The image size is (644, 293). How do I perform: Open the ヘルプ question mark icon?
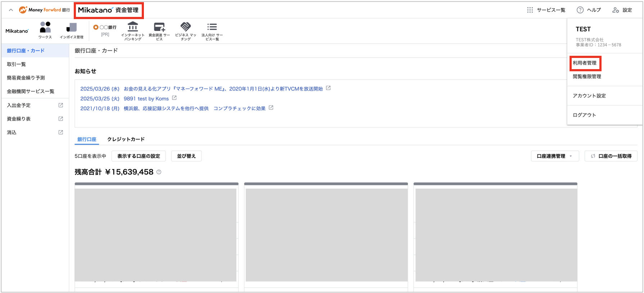580,10
